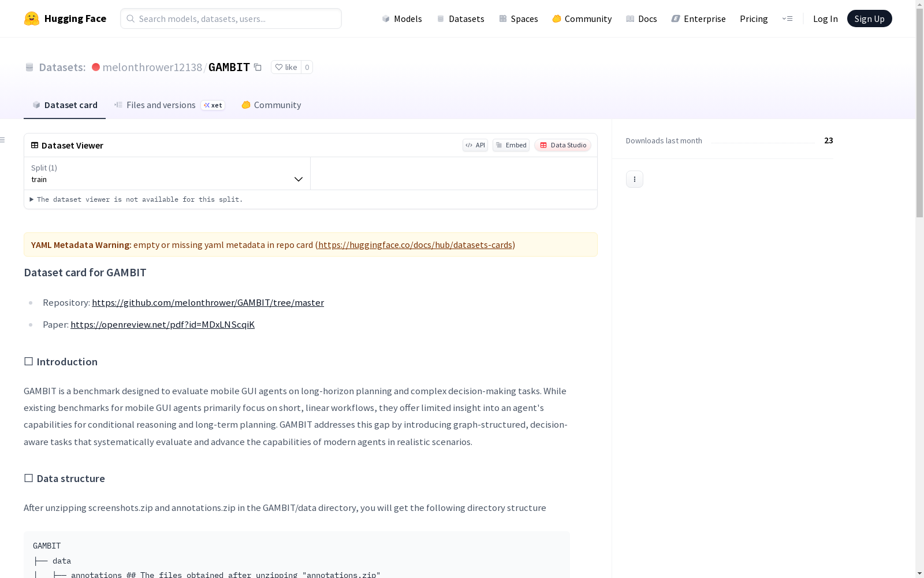The image size is (924, 578).
Task: Open the GitHub GAMBIT repository link
Action: point(208,302)
